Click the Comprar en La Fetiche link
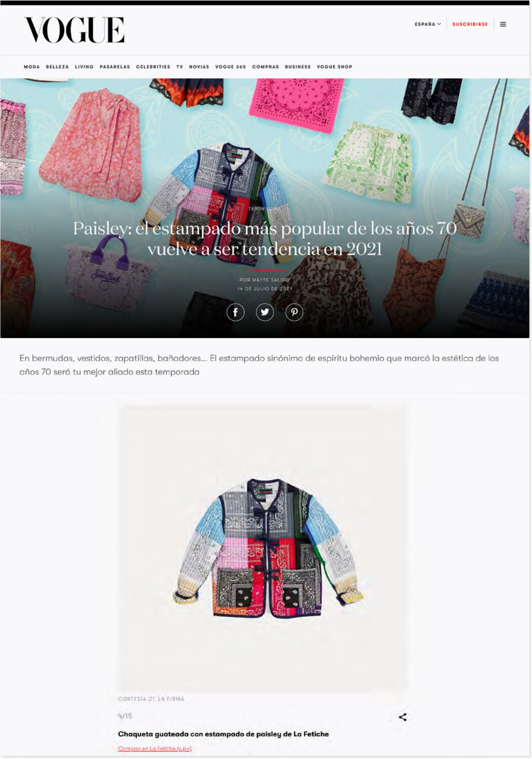This screenshot has height=759, width=532. (x=155, y=748)
